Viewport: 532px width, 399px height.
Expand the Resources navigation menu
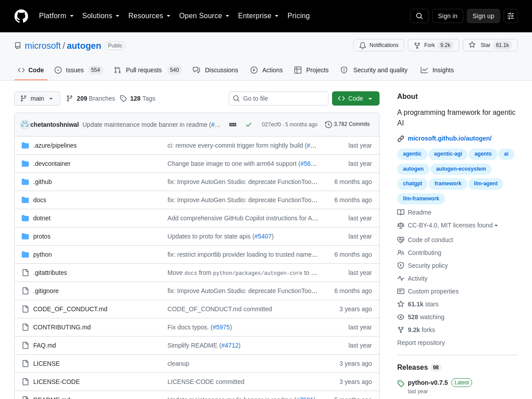(x=149, y=16)
